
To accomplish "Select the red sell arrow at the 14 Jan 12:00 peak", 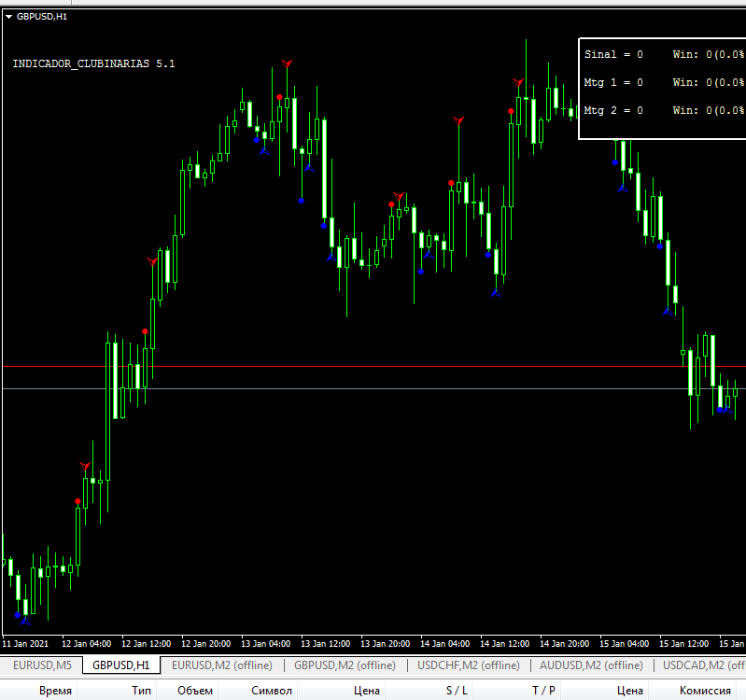I will pos(518,82).
